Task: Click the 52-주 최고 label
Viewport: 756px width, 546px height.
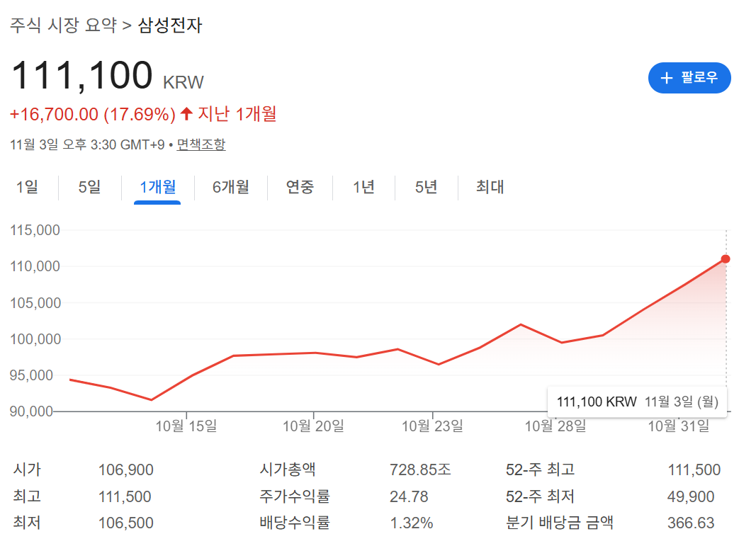Action: 540,470
